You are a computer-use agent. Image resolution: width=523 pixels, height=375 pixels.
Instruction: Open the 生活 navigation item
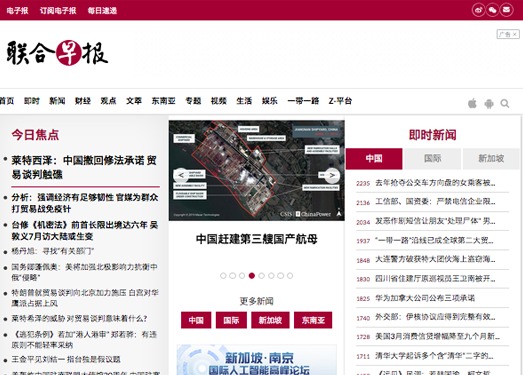point(244,101)
